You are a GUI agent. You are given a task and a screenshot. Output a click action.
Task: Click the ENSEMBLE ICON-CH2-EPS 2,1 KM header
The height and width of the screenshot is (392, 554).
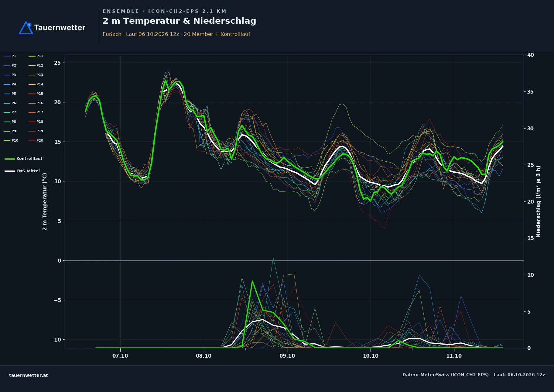[x=164, y=11]
